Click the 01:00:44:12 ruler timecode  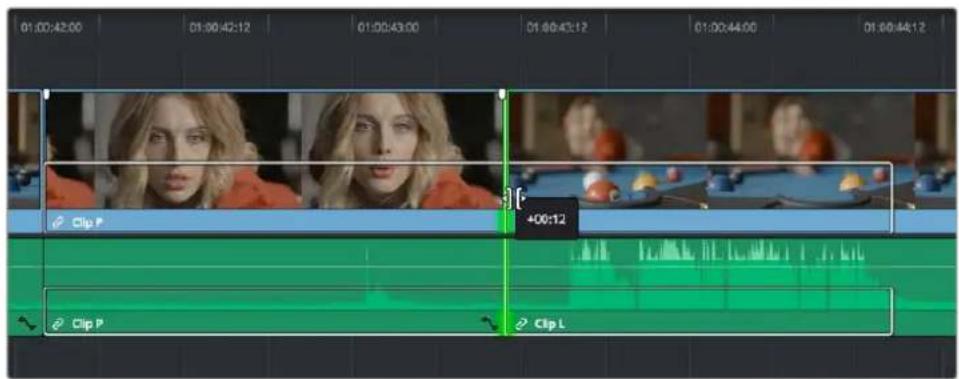point(894,28)
